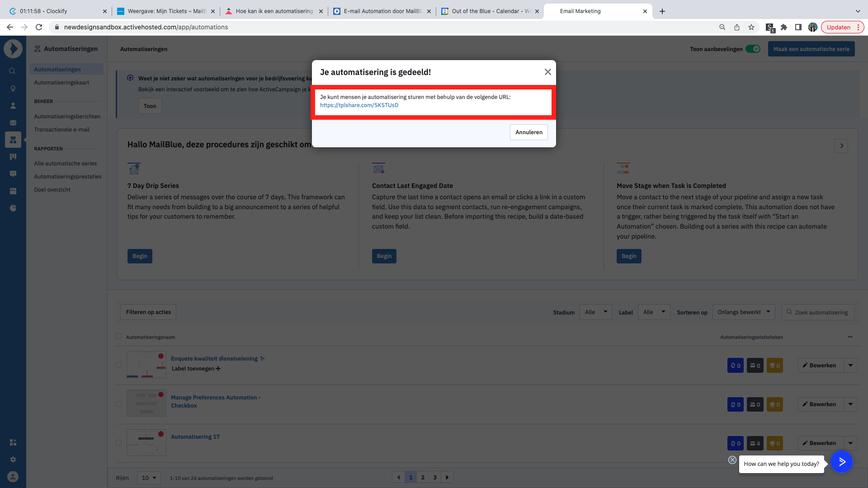The height and width of the screenshot is (488, 868).
Task: Dismiss the chat help bubble
Action: tap(732, 460)
